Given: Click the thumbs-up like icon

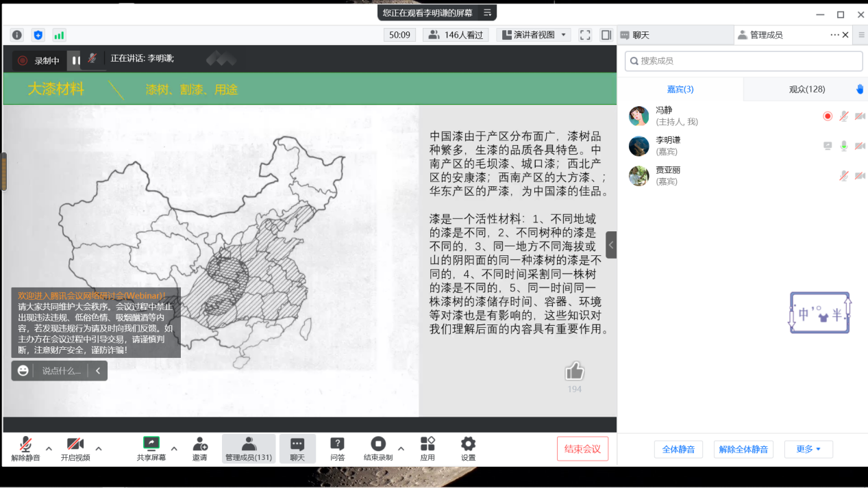Looking at the screenshot, I should (x=574, y=372).
